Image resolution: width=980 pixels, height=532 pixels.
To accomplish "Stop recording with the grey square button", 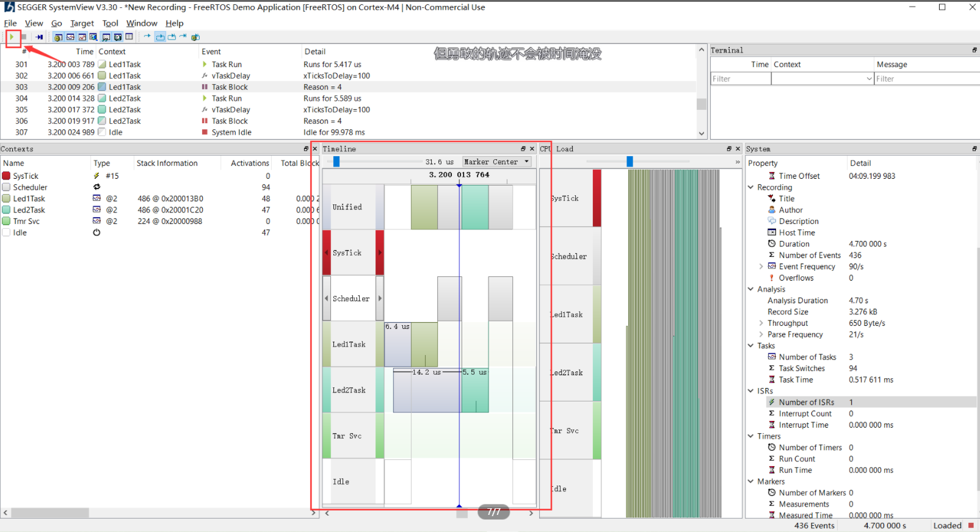I will point(24,37).
